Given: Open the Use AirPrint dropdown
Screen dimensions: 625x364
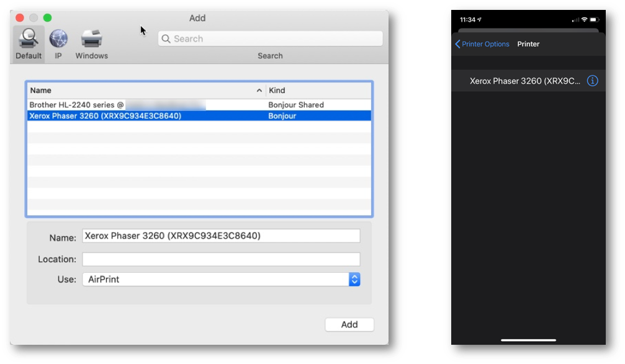Looking at the screenshot, I should pos(221,279).
